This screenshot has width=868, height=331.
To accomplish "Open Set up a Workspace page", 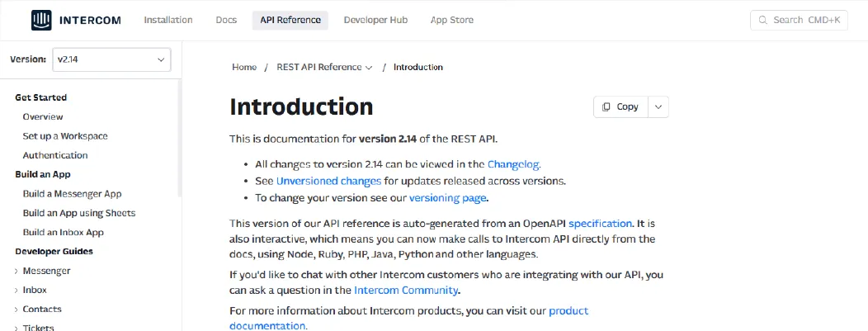I will pos(65,136).
